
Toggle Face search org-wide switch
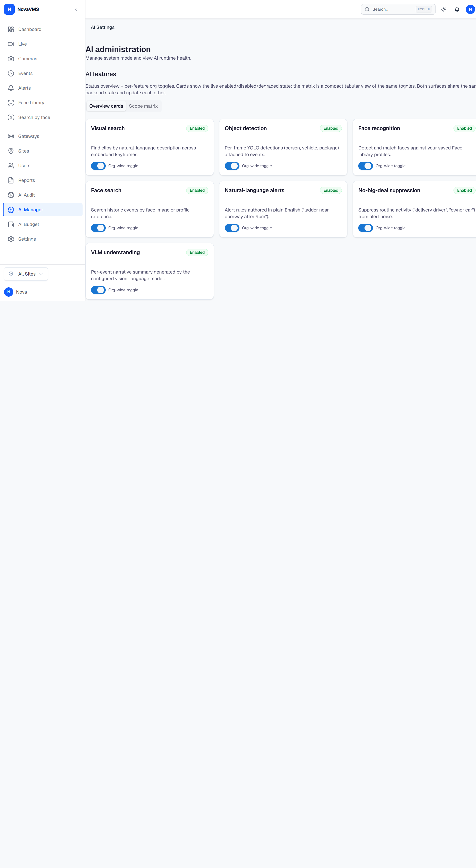pos(98,228)
